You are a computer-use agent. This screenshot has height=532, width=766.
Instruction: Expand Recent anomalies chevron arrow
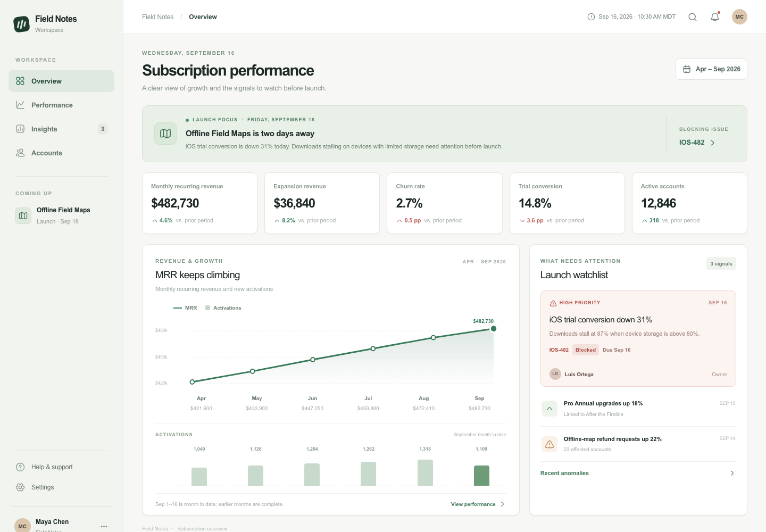pos(732,473)
